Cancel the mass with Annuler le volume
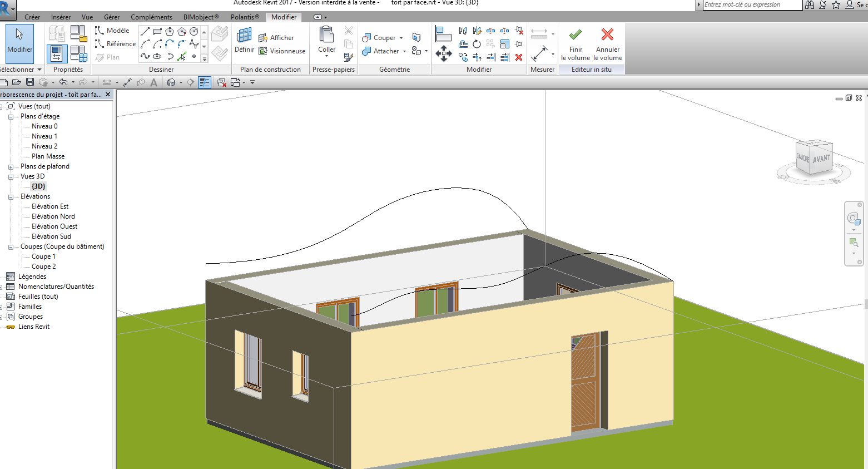This screenshot has width=868, height=469. click(607, 35)
